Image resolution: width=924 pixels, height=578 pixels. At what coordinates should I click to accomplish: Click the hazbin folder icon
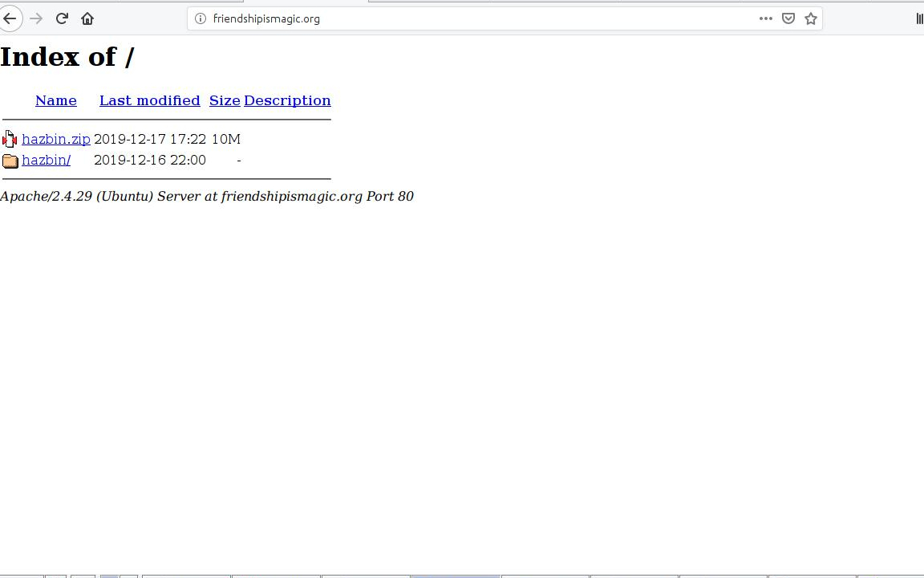(10, 161)
